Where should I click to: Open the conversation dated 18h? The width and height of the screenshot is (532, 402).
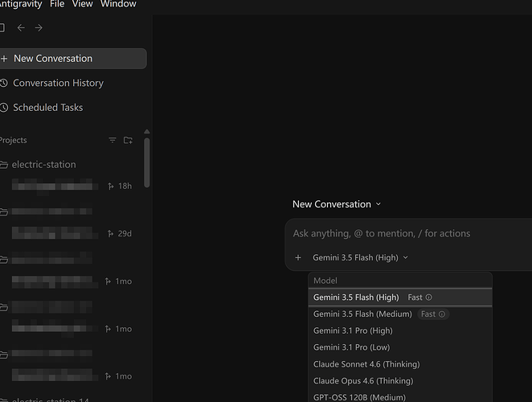72,186
